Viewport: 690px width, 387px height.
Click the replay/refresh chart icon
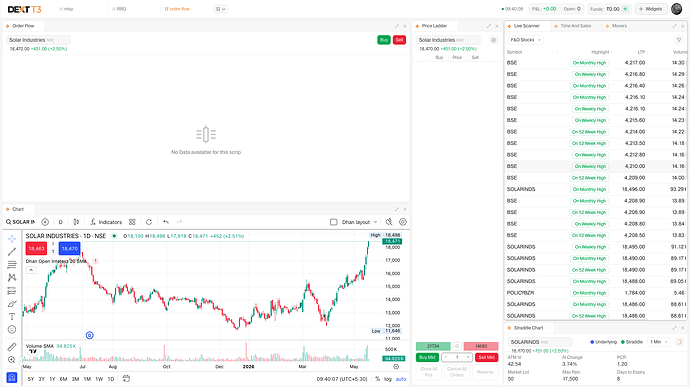(x=149, y=222)
